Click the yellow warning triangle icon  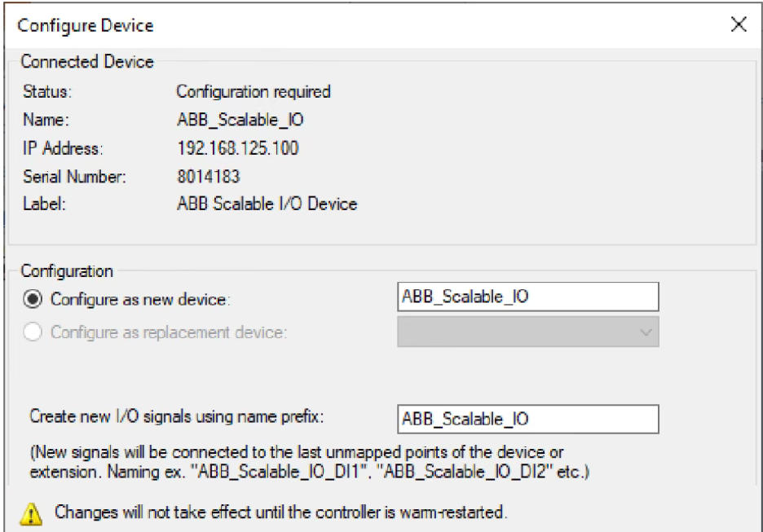coord(31,512)
